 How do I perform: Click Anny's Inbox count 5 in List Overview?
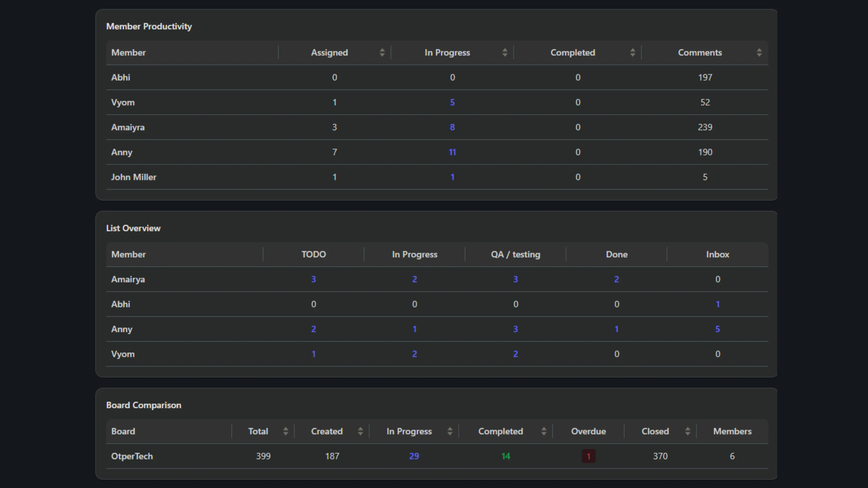click(717, 329)
